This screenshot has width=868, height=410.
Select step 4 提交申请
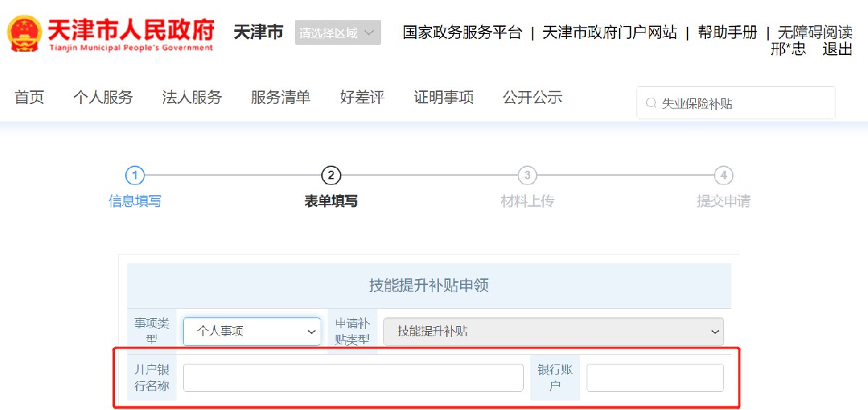click(723, 187)
